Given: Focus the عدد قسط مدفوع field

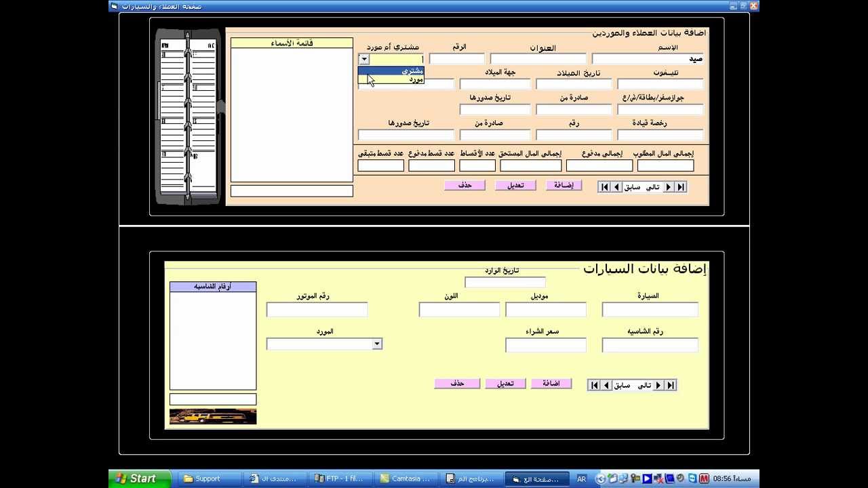Looking at the screenshot, I should click(x=431, y=165).
